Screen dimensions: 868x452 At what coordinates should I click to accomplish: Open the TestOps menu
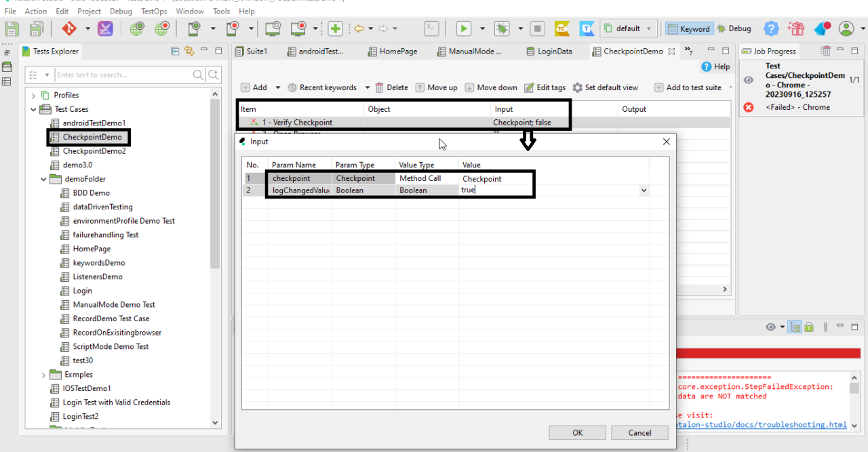(154, 11)
